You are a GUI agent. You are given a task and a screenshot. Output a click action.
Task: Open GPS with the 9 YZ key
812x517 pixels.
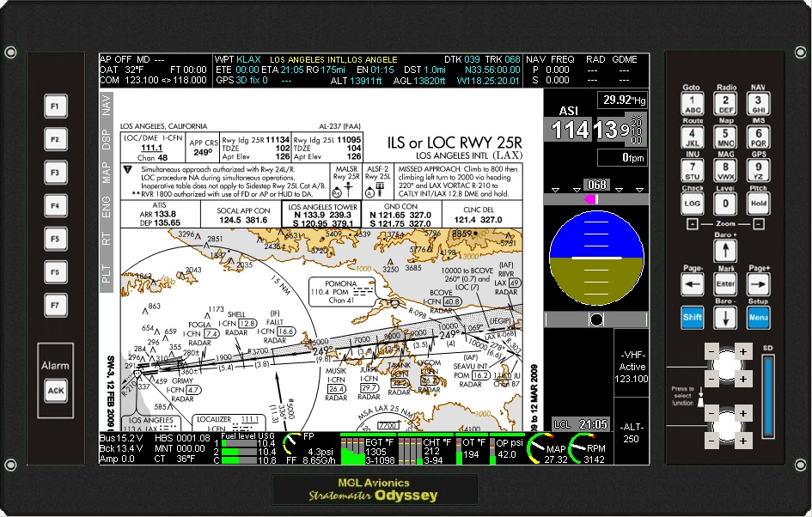tap(758, 170)
